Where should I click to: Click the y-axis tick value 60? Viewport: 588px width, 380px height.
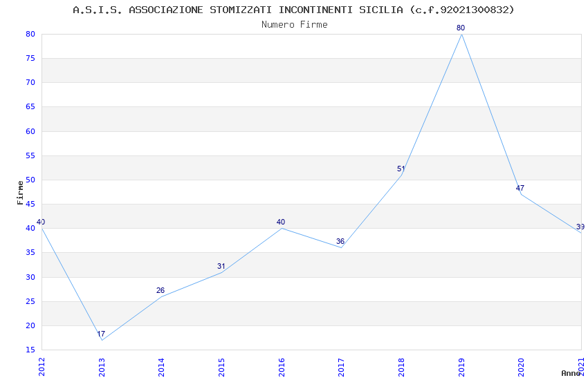click(x=30, y=131)
